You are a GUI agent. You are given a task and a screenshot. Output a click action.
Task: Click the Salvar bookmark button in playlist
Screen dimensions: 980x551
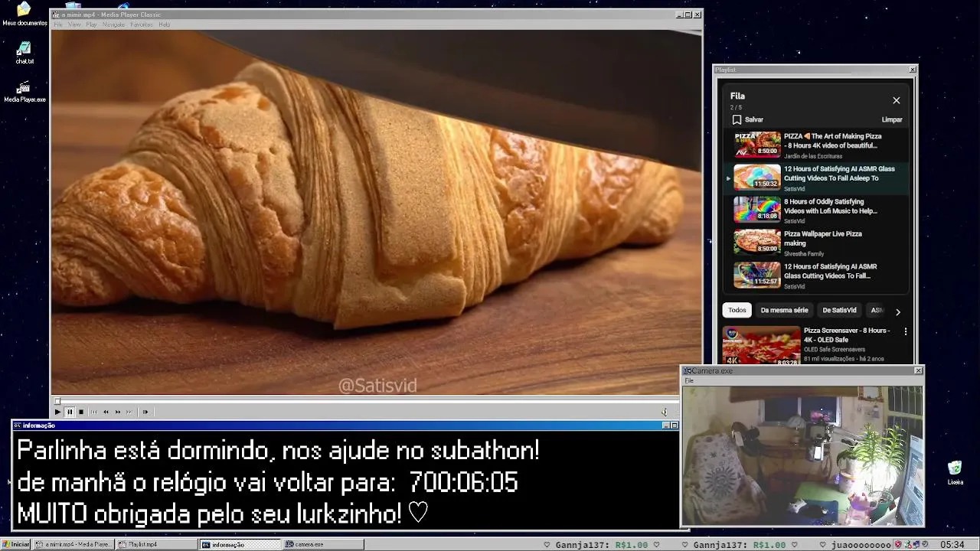748,119
